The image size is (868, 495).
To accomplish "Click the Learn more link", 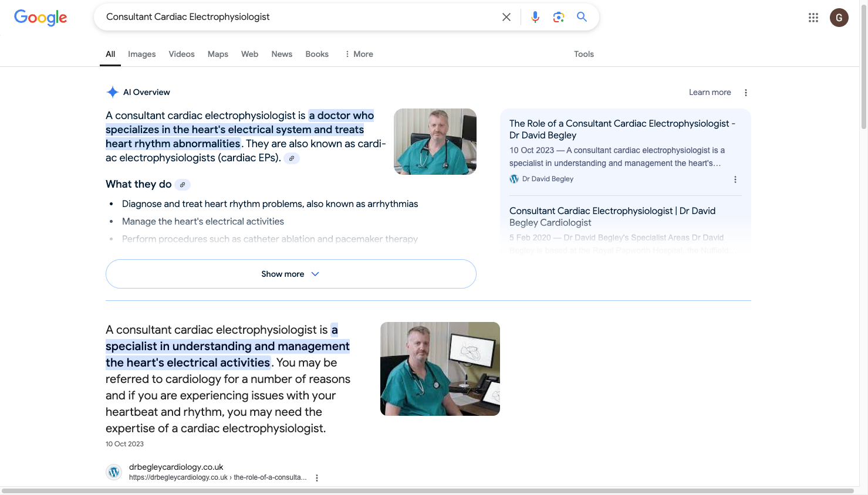I will [710, 92].
